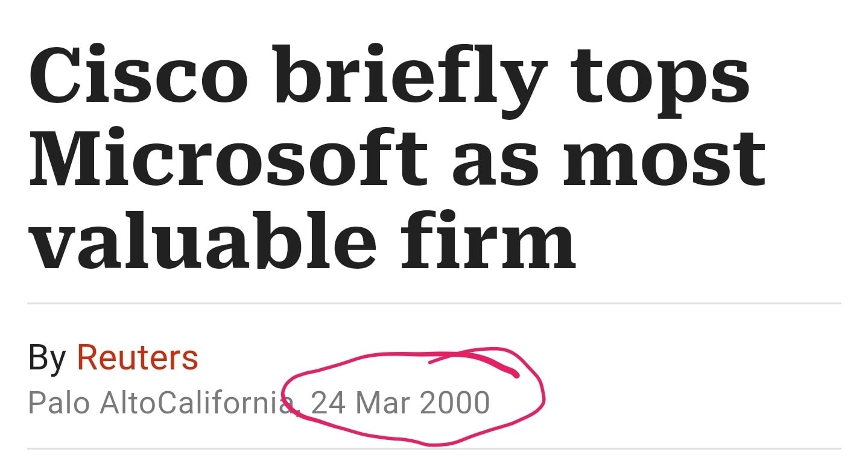Click the word most in the headline
This screenshot has width=868, height=458.
tap(664, 159)
